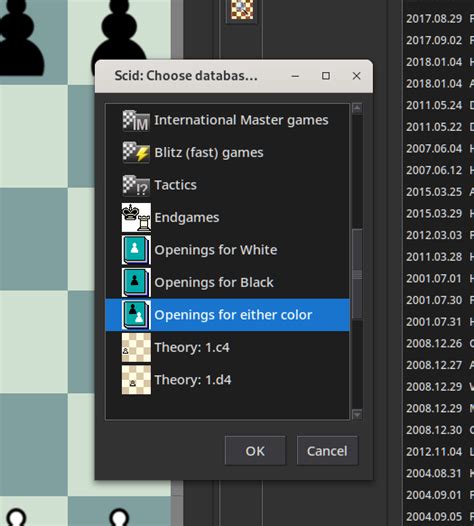Click the dialog list scrollbar thumb

[357, 274]
